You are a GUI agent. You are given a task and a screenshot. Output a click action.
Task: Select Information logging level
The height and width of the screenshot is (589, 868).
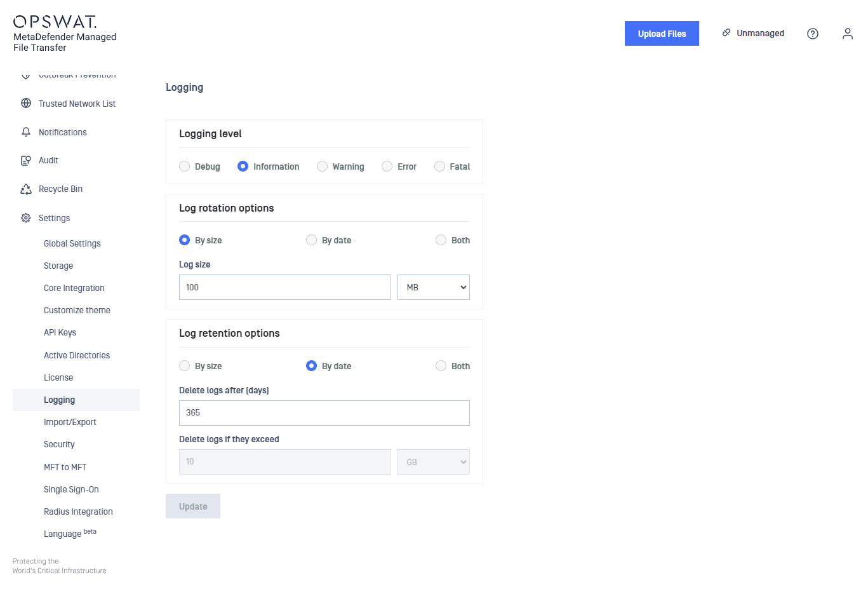click(243, 166)
